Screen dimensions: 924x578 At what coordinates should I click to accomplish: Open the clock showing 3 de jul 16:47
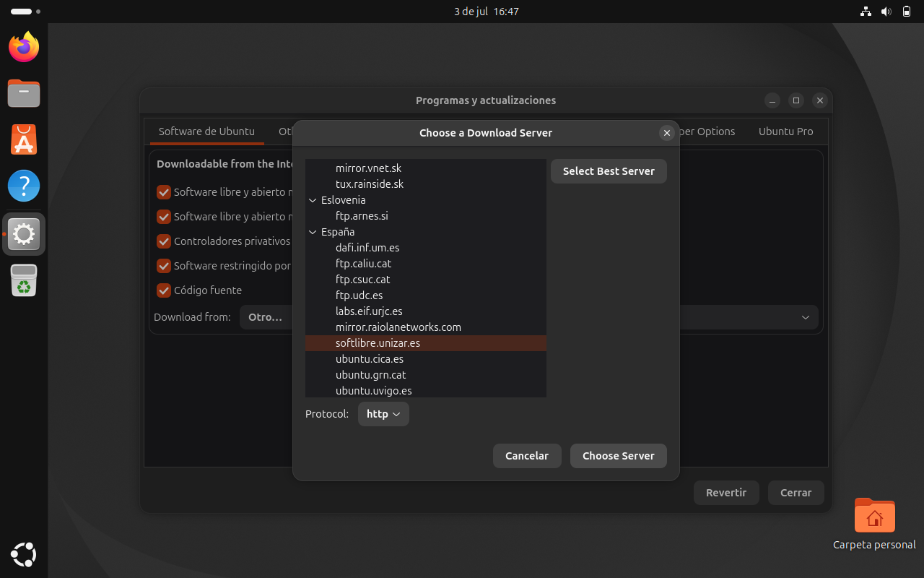[487, 12]
